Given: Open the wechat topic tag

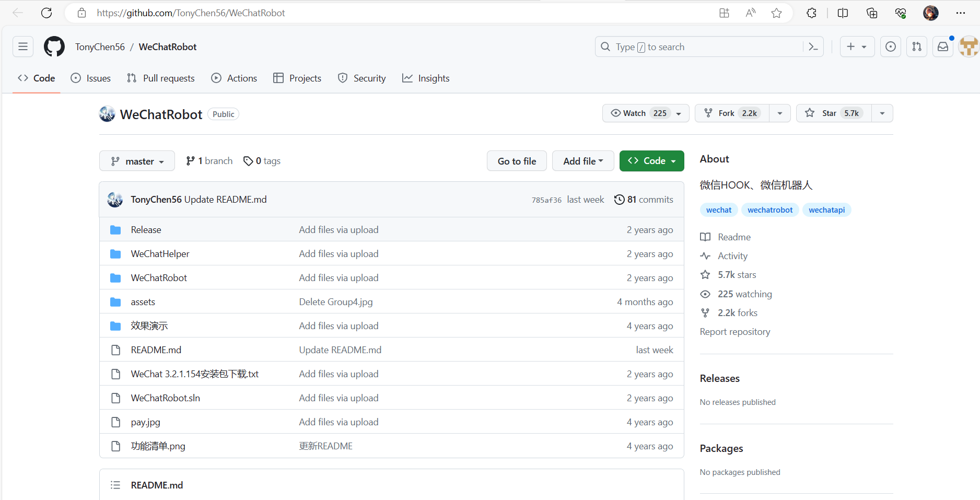Looking at the screenshot, I should (x=719, y=210).
